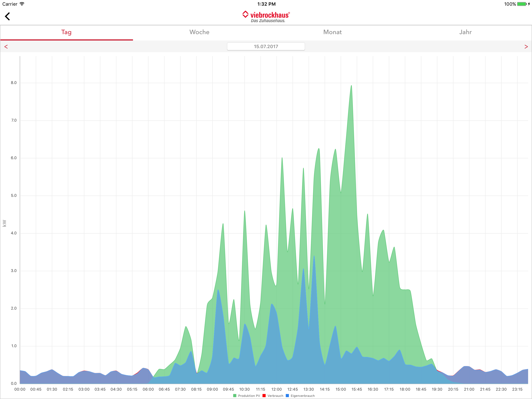The height and width of the screenshot is (399, 532).
Task: Click the red Verbrauch color swatch
Action: pyautogui.click(x=264, y=396)
